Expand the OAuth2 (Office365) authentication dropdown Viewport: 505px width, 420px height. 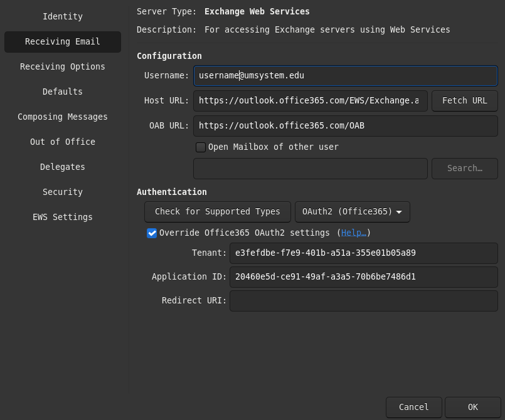[352, 212]
